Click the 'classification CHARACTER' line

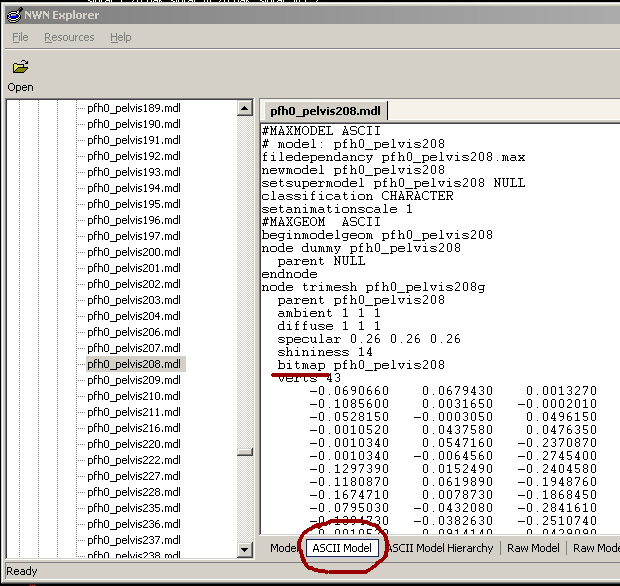pyautogui.click(x=357, y=196)
